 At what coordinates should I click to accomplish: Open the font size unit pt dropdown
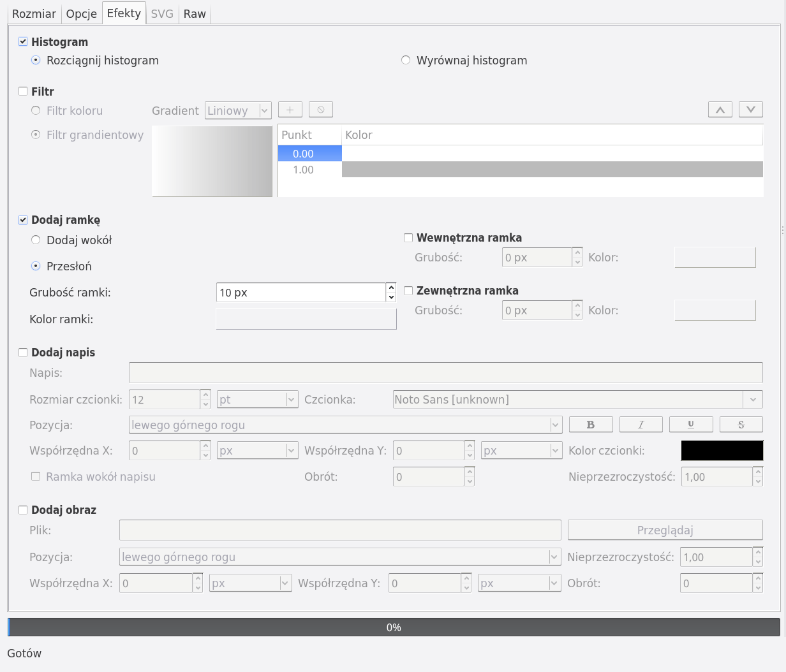click(x=258, y=400)
